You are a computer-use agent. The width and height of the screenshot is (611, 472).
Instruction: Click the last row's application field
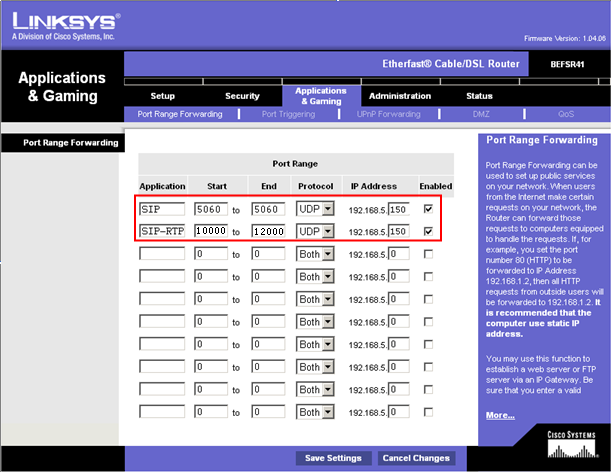162,412
